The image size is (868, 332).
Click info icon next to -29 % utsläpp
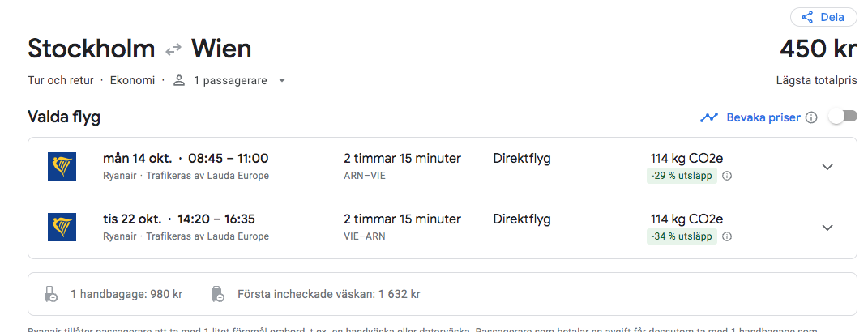[x=727, y=176]
